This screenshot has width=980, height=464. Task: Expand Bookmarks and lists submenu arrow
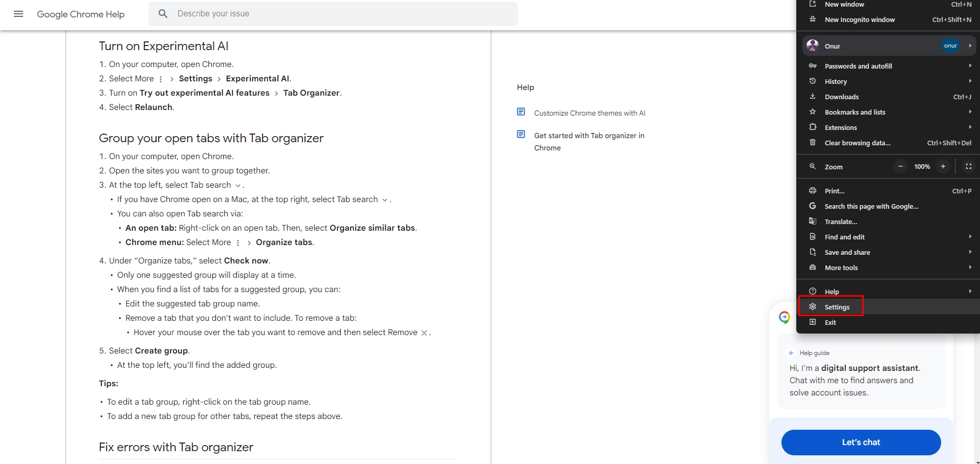(970, 112)
